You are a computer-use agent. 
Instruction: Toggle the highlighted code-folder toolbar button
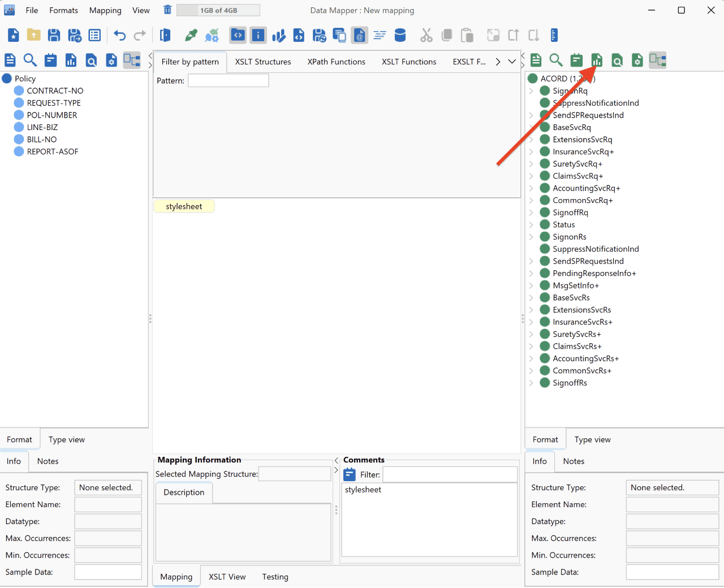click(238, 35)
